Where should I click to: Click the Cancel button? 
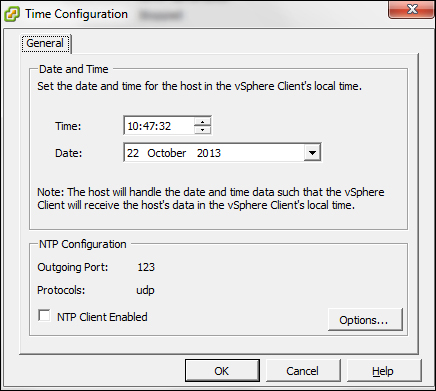[303, 371]
